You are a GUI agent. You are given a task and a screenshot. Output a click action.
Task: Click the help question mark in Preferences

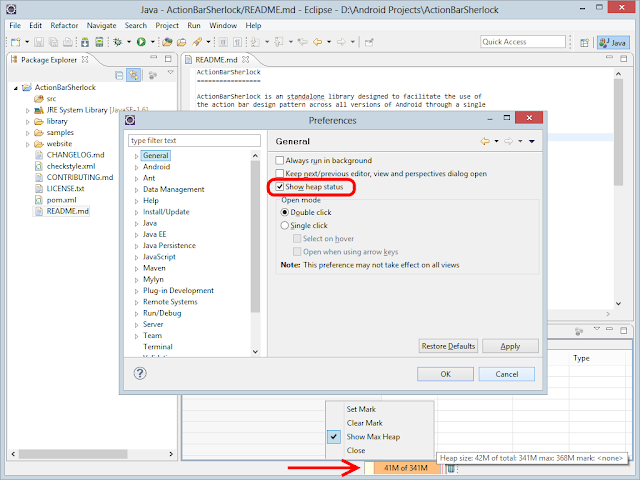click(x=140, y=373)
